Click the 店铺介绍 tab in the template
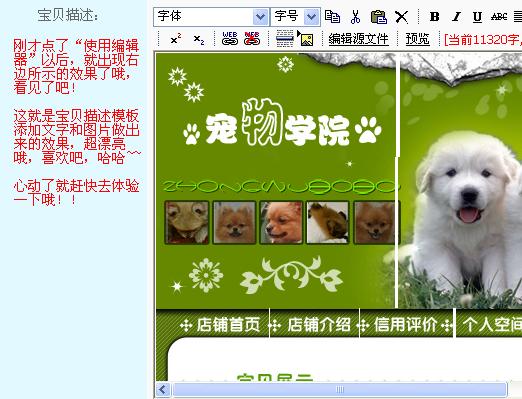Viewport: 522px width, 399px height. (319, 324)
